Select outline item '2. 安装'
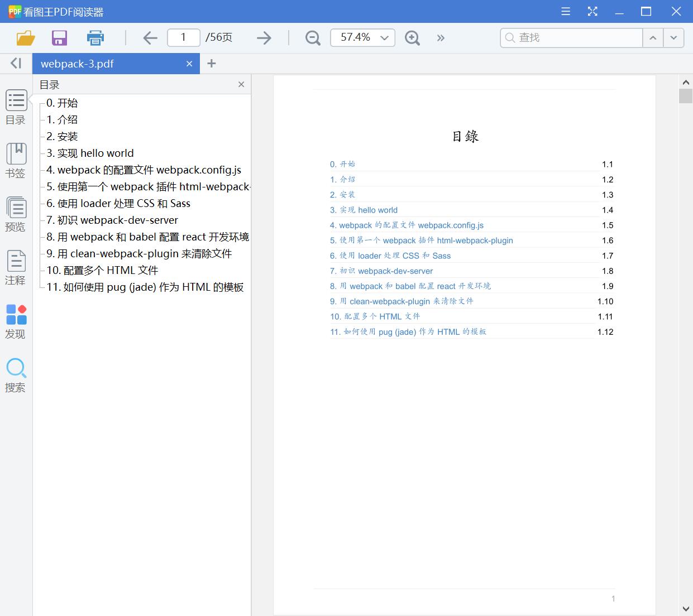Viewport: 693px width, 616px height. (x=62, y=136)
